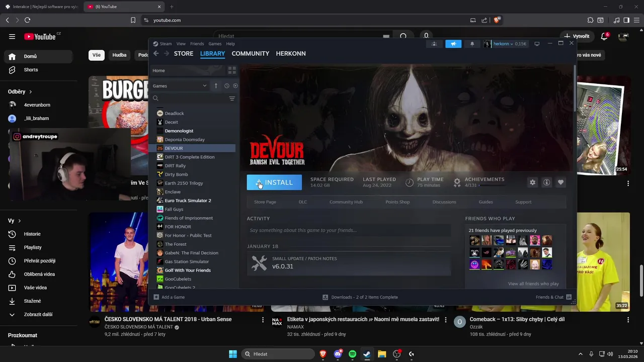
Task: Open YouTube hamburger guide menu
Action: click(x=12, y=37)
